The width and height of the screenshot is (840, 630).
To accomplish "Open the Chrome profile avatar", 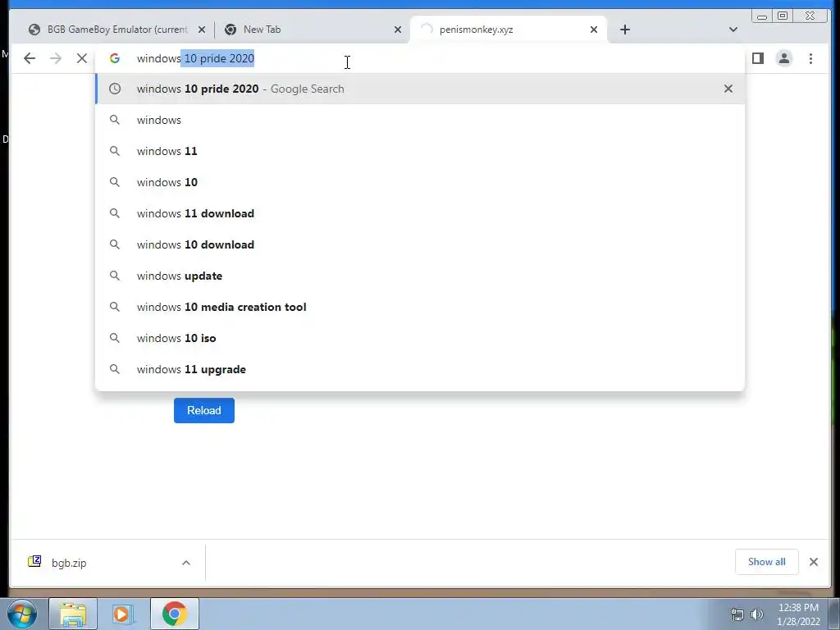I will pos(783,58).
